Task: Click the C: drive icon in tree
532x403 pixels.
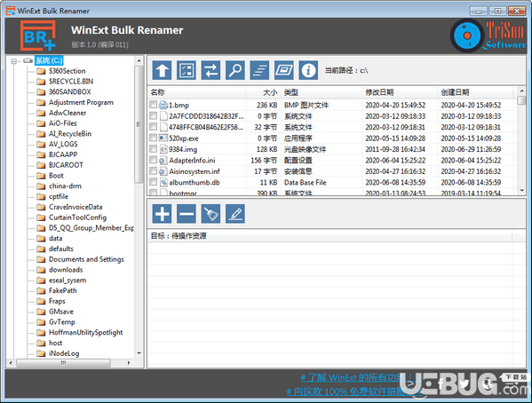Action: 28,60
